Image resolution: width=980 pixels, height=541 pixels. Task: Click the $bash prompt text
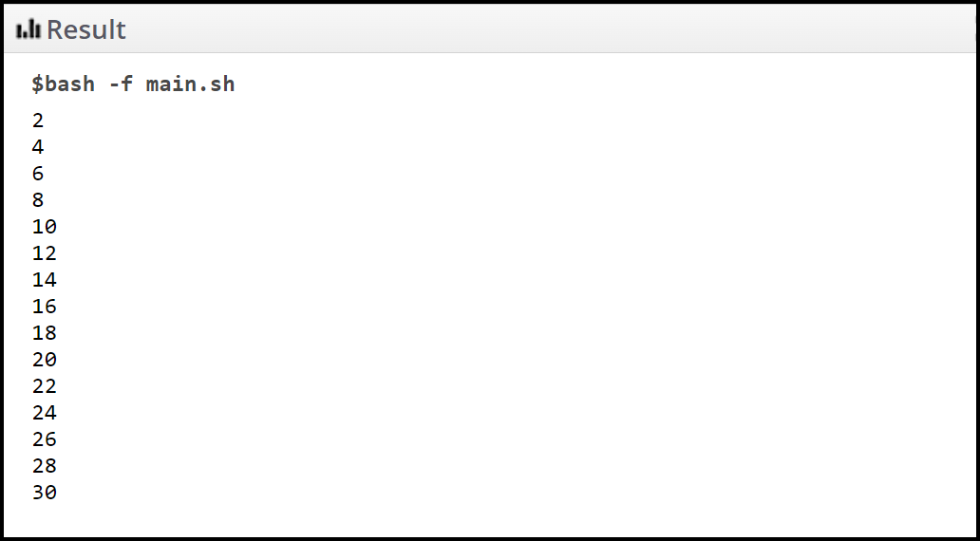point(63,84)
